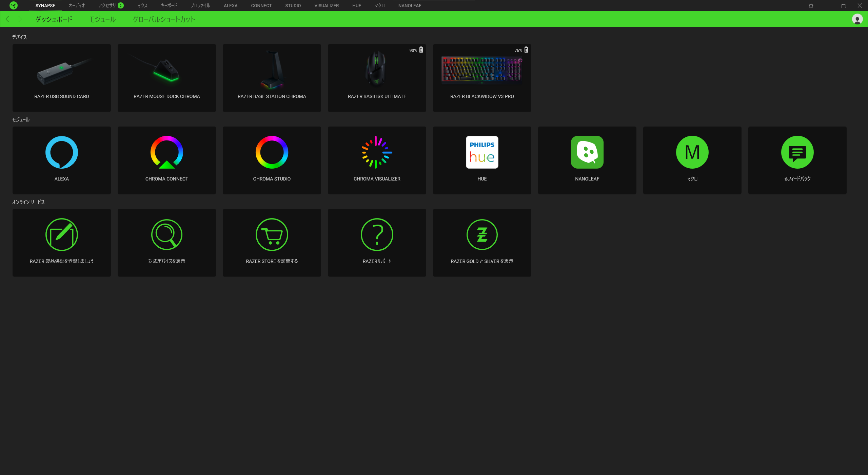Click the RAZER GOLD と SILVER を表示 label
The width and height of the screenshot is (868, 475).
pos(482,261)
